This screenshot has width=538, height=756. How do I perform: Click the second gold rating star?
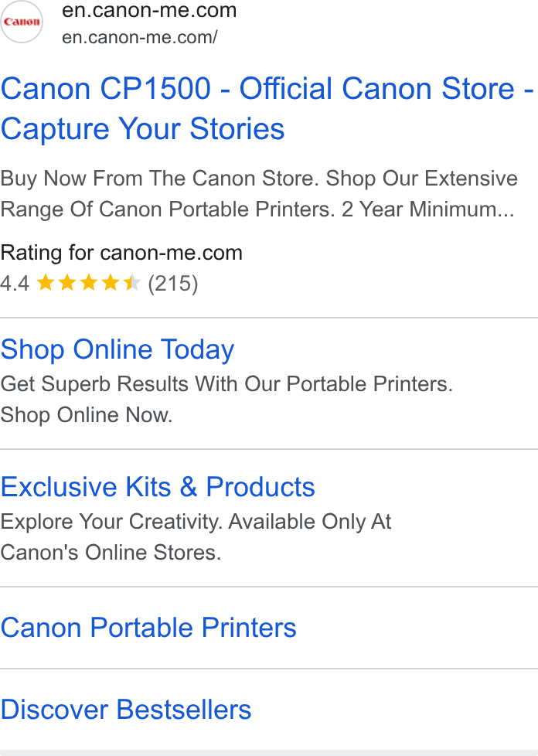pos(67,283)
